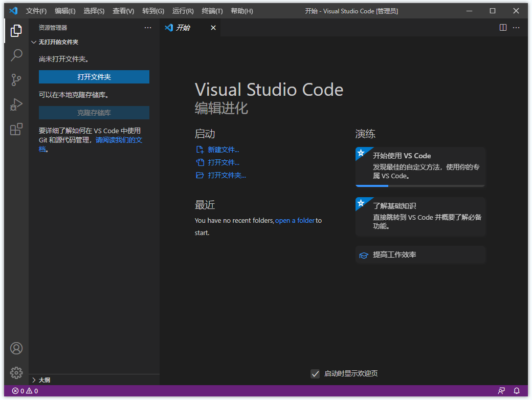Image resolution: width=532 pixels, height=400 pixels.
Task: Open the 运行(R) menu
Action: pos(183,11)
